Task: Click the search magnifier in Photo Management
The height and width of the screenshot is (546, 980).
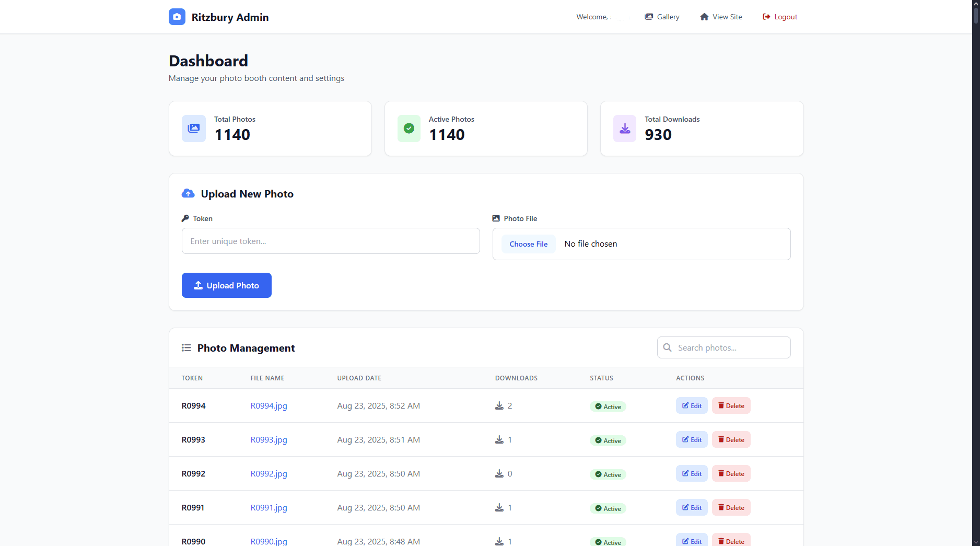Action: 667,347
